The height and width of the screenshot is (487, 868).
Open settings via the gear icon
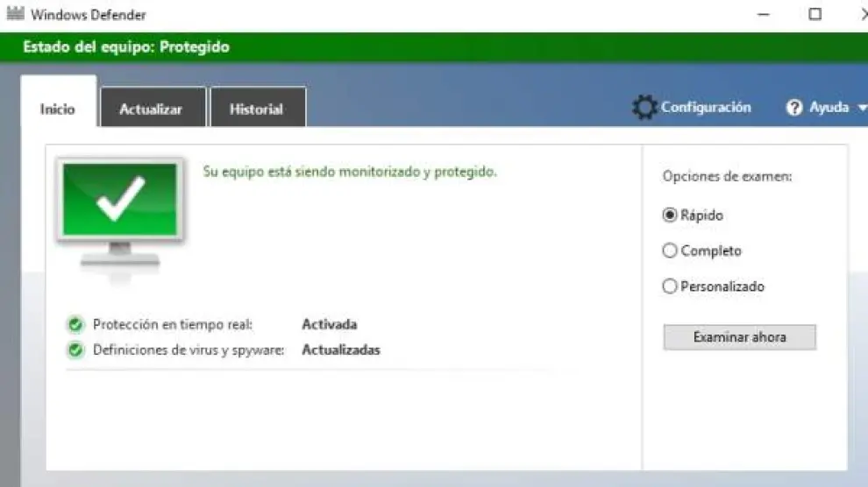[x=644, y=108]
